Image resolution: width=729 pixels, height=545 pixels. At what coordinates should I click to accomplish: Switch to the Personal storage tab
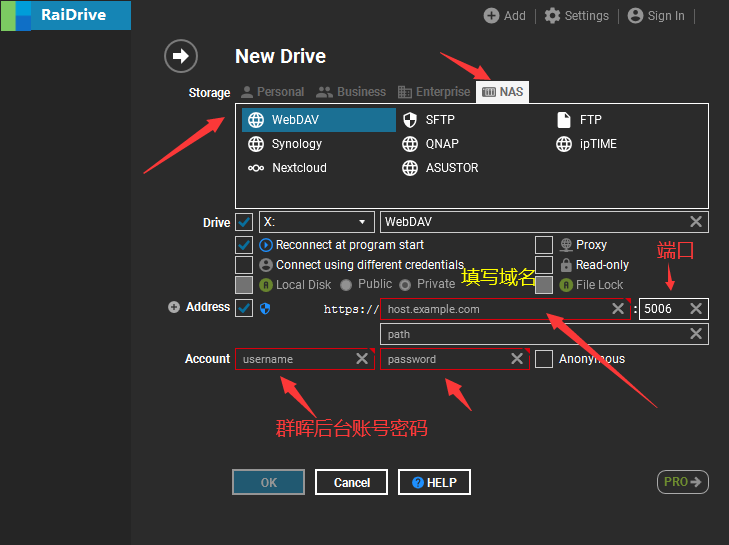click(x=273, y=92)
